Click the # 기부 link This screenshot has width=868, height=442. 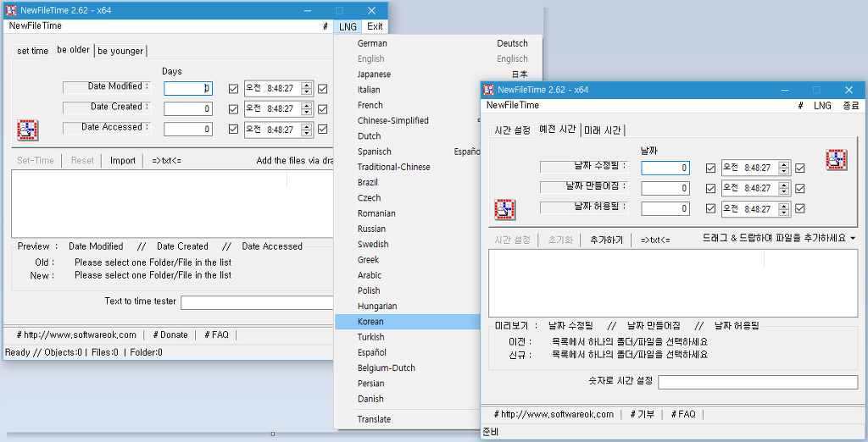click(x=643, y=414)
